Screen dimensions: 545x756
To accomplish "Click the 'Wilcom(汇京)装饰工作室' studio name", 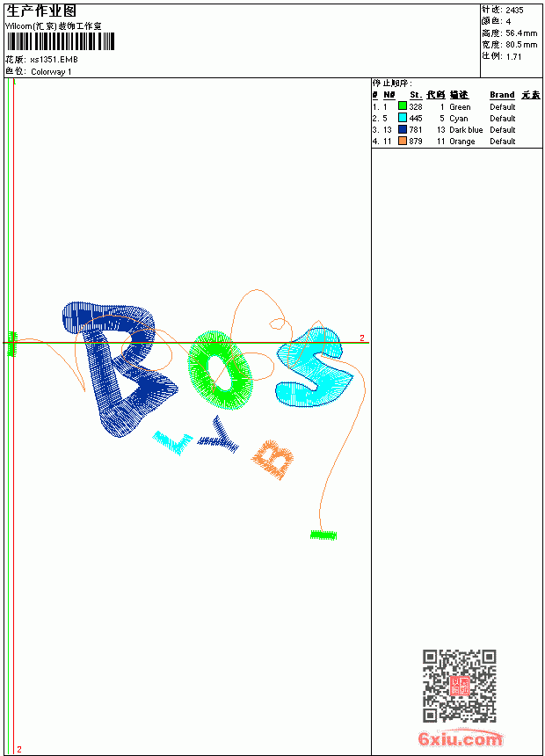I will click(54, 26).
